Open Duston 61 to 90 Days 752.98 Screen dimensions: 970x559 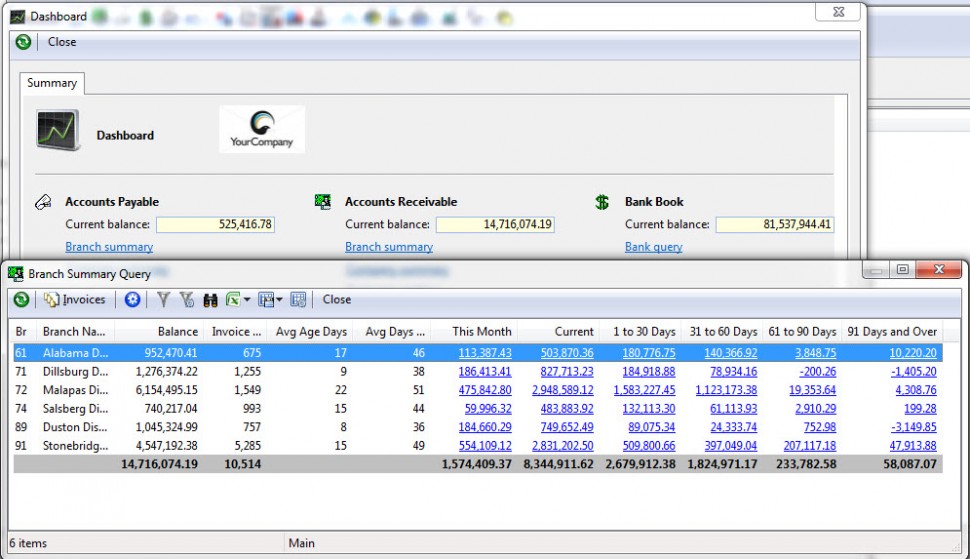pos(820,427)
